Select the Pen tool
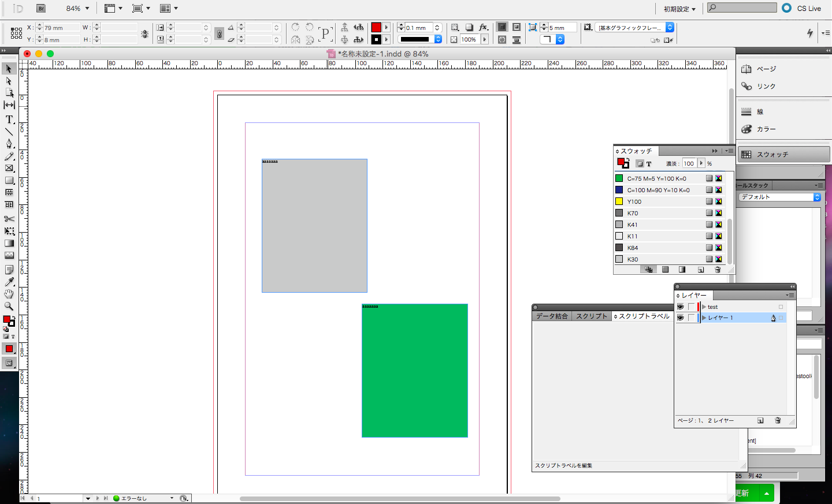 pyautogui.click(x=9, y=143)
